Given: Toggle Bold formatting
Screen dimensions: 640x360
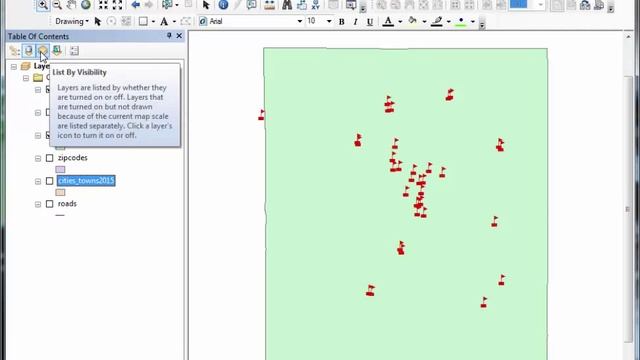Looking at the screenshot, I should (x=342, y=22).
